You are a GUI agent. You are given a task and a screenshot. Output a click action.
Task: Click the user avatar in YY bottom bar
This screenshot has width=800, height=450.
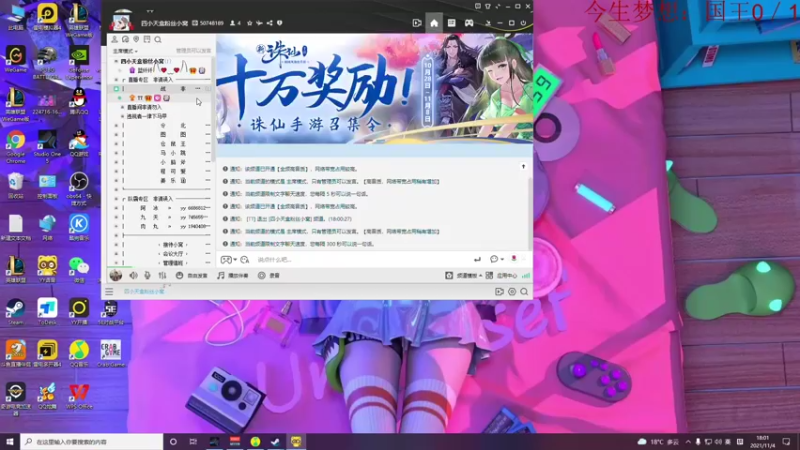tap(116, 276)
